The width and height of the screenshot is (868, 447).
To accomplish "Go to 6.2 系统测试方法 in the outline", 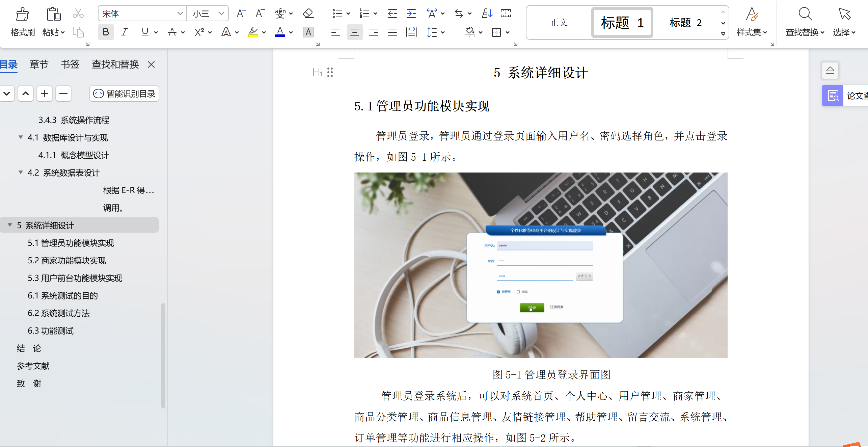I will 59,313.
